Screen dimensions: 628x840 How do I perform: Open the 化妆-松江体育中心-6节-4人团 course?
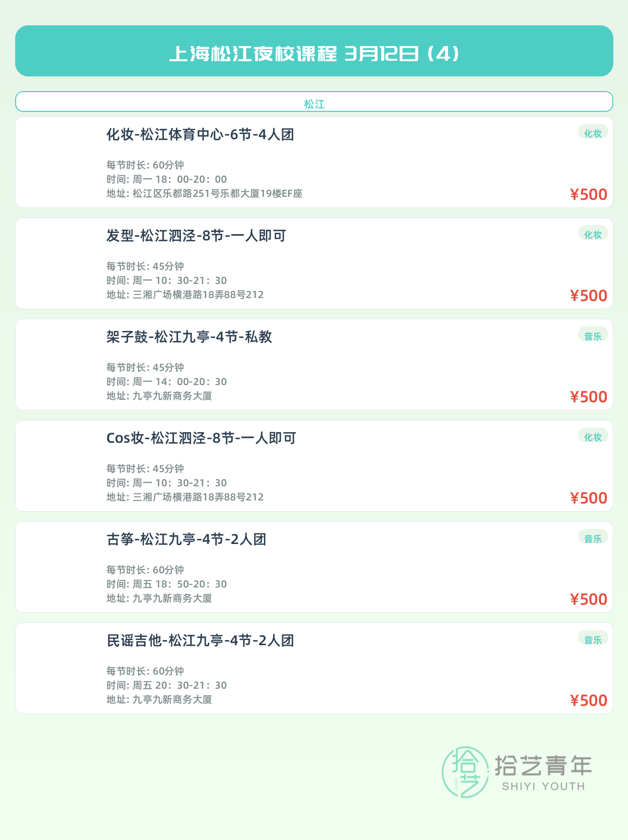[200, 135]
